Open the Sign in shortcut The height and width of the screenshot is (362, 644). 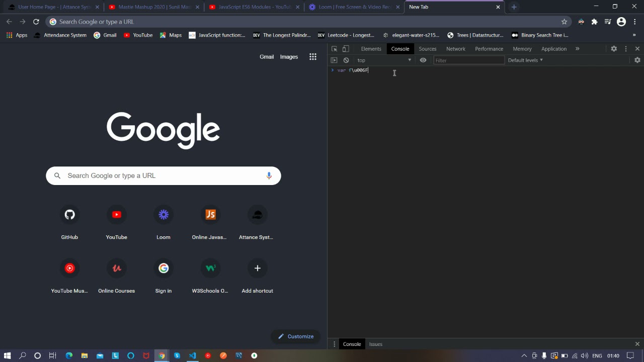tap(164, 276)
